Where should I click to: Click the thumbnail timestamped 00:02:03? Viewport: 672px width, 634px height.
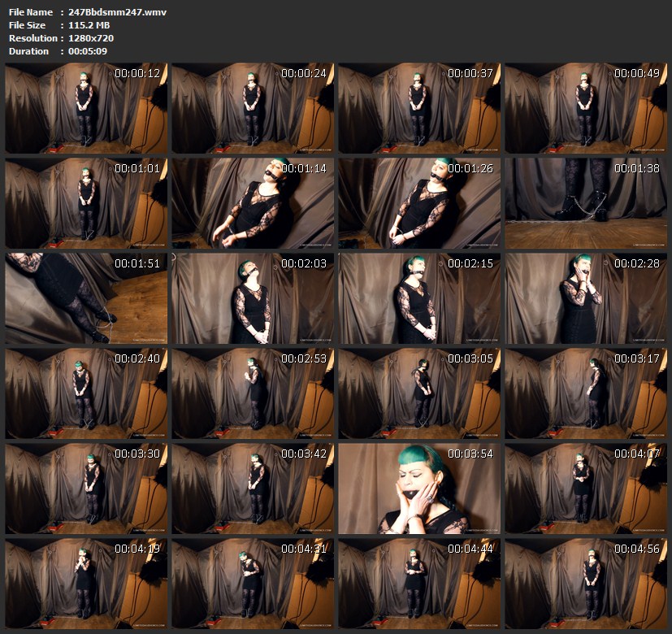coord(253,298)
